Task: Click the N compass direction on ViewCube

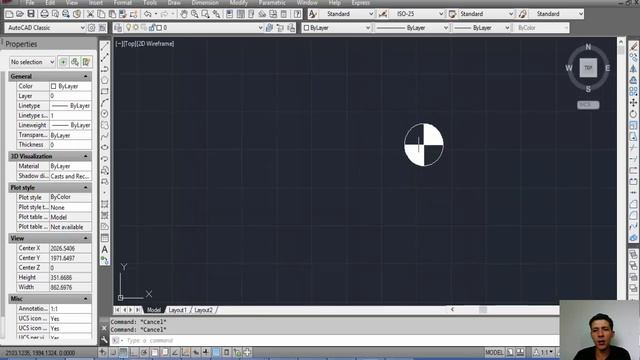Action: click(x=588, y=47)
